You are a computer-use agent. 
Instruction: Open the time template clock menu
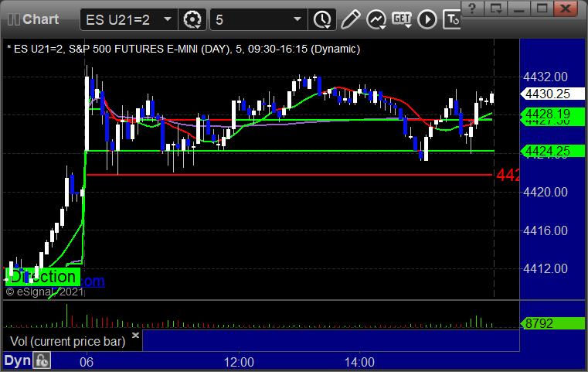322,19
